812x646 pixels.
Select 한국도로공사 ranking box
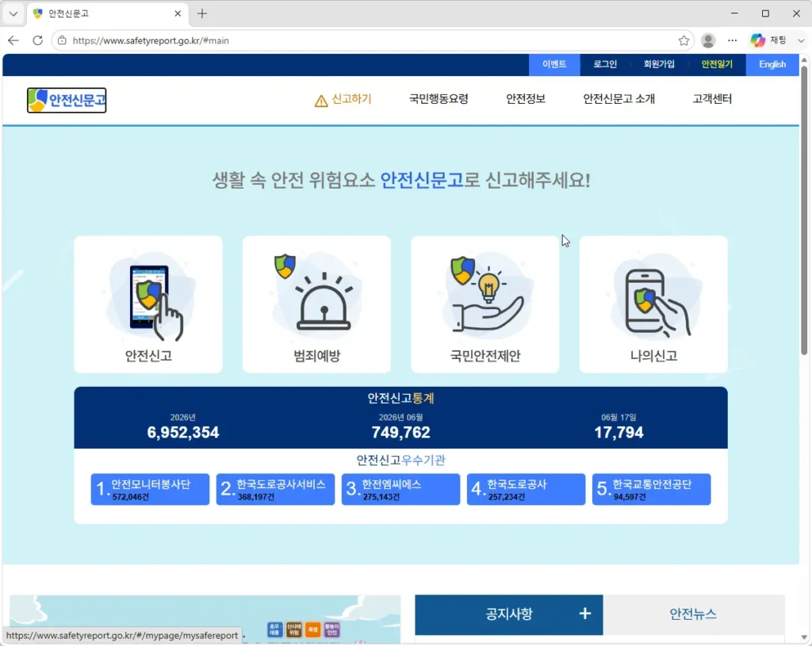coord(527,489)
